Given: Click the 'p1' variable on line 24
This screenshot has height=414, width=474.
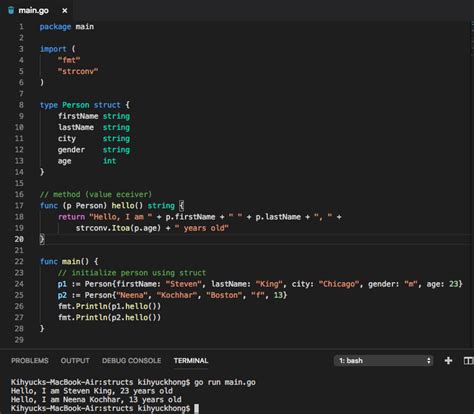Looking at the screenshot, I should [x=62, y=284].
